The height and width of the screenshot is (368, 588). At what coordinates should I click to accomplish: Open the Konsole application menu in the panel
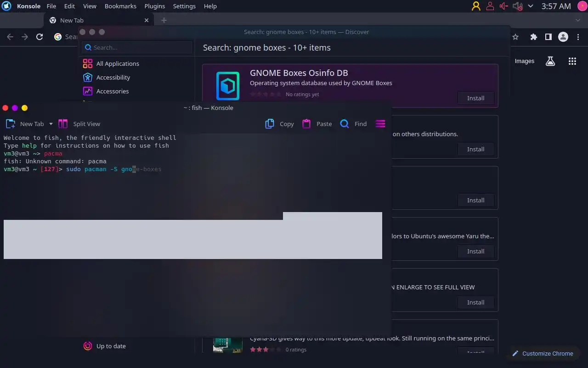click(28, 6)
